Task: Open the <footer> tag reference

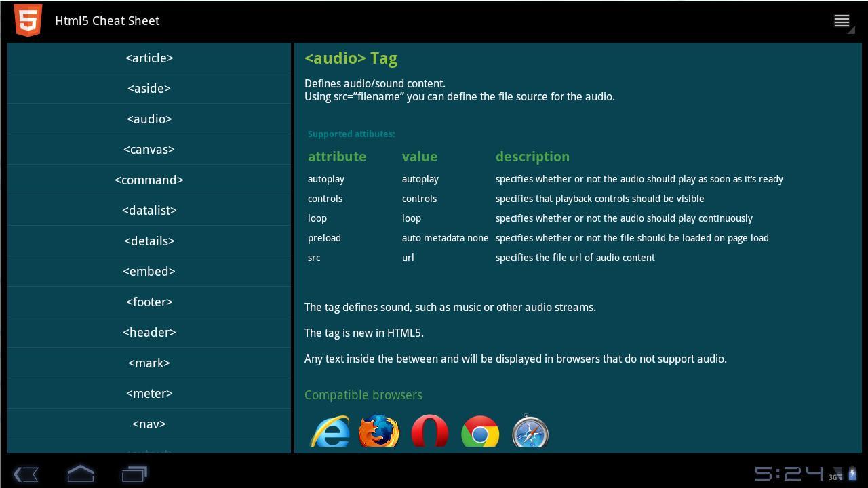Action: [149, 302]
